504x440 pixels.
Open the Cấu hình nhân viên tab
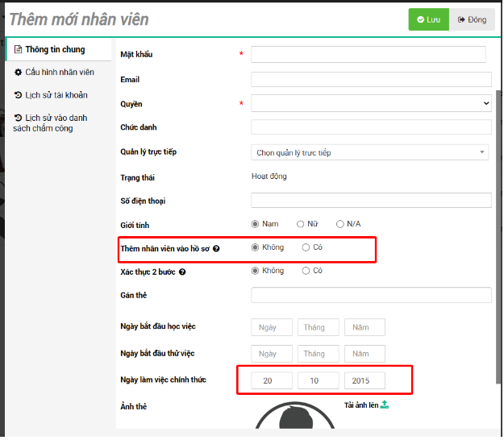pos(59,73)
